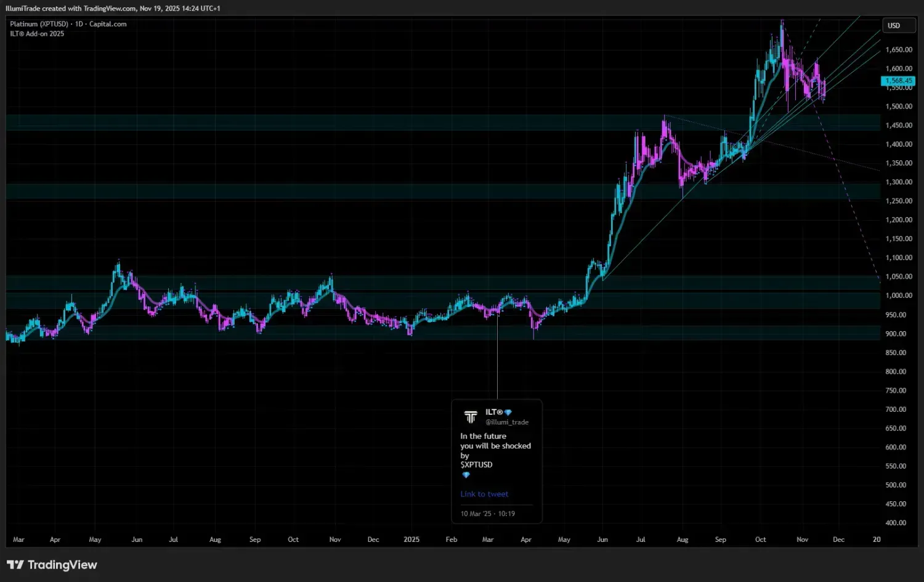
Task: Expand the timeframe options from the 1D label
Action: 80,23
